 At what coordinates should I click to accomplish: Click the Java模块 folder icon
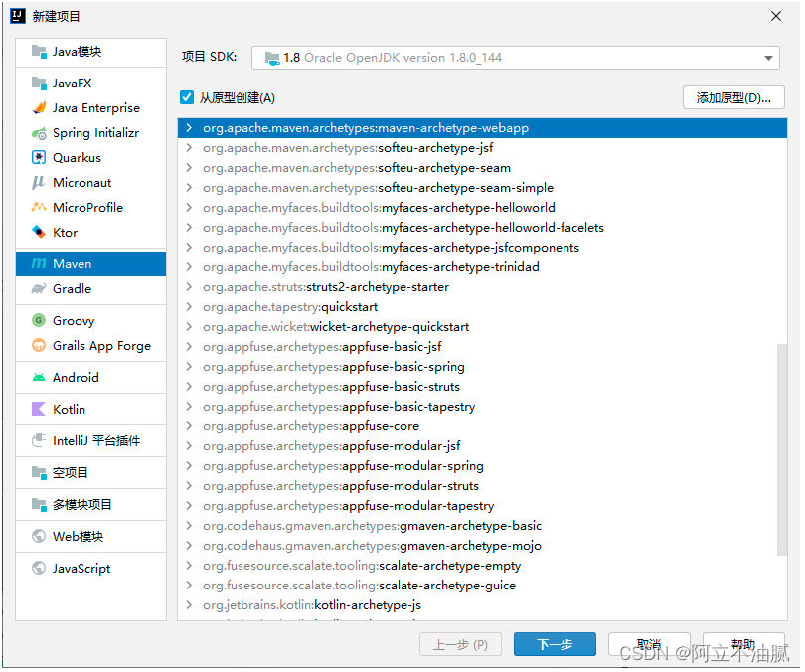click(x=39, y=52)
